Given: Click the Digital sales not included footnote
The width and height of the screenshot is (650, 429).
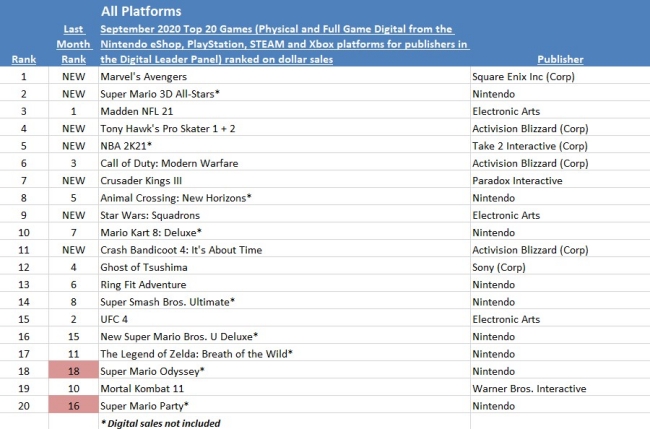Looking at the screenshot, I should pyautogui.click(x=161, y=421).
